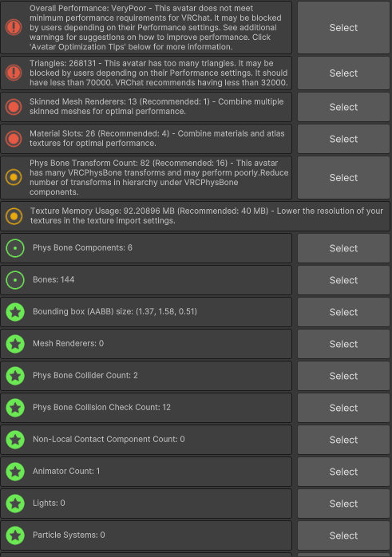
Task: Click the green star icon beside Particle Systems
Action: (15, 535)
